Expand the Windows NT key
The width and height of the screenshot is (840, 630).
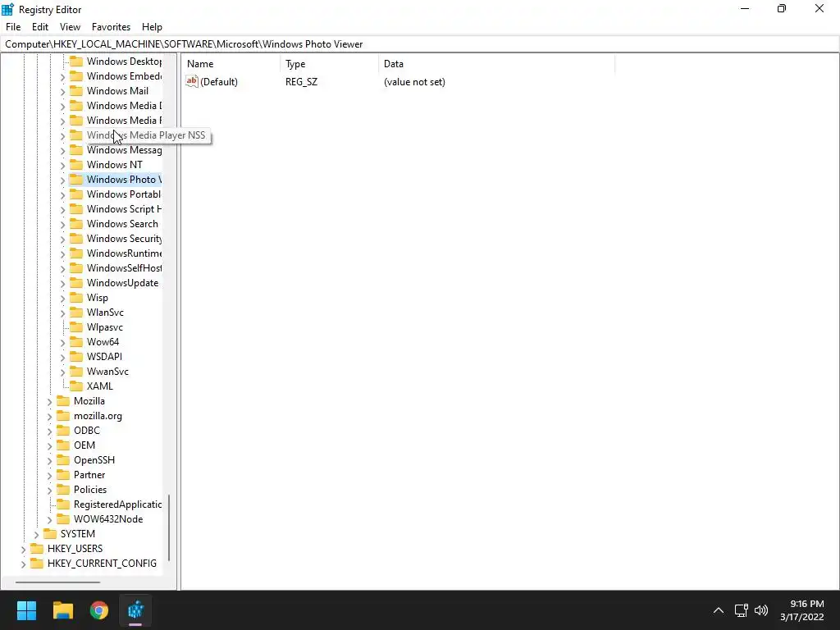tap(62, 166)
